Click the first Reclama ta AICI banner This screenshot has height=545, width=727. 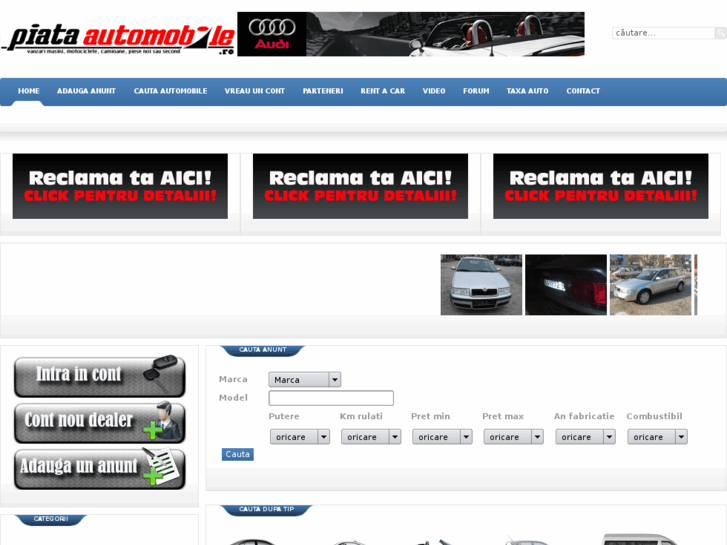120,186
